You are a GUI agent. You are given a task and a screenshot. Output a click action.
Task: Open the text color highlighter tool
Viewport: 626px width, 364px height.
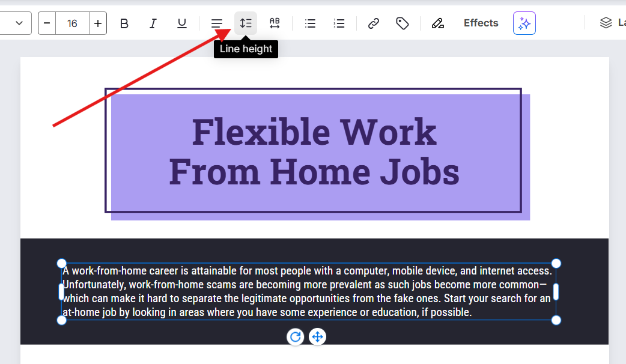437,23
